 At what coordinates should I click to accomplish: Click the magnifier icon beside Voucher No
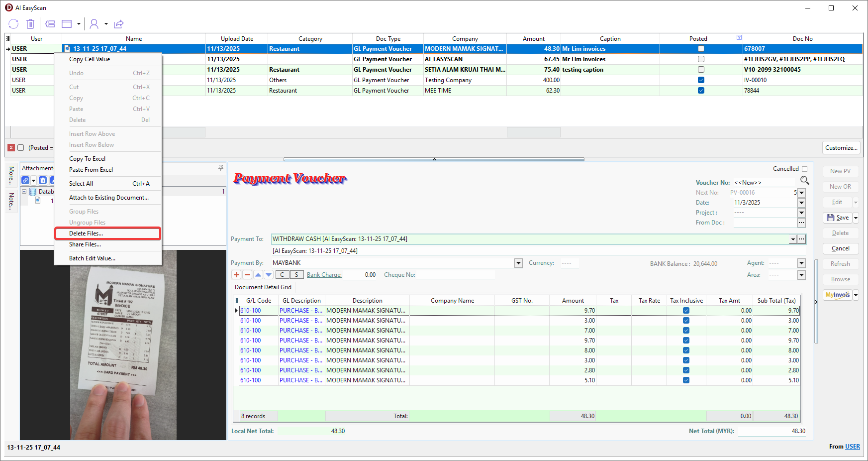(x=804, y=180)
